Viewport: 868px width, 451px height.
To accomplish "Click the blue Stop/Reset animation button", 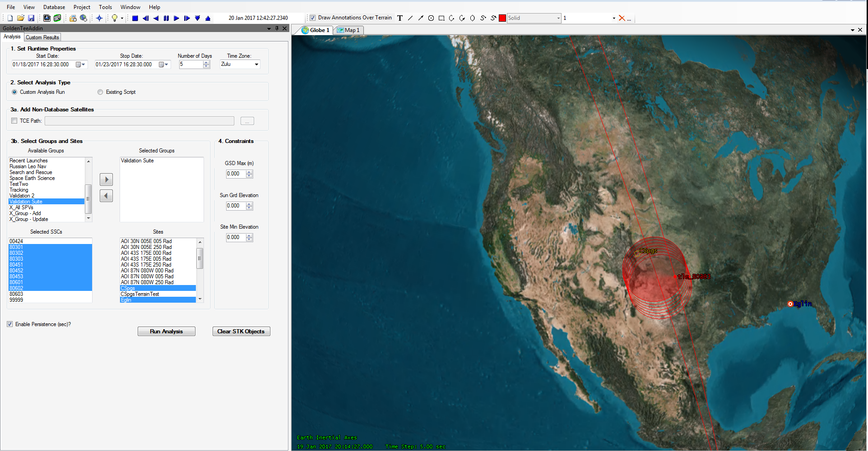I will (x=135, y=18).
